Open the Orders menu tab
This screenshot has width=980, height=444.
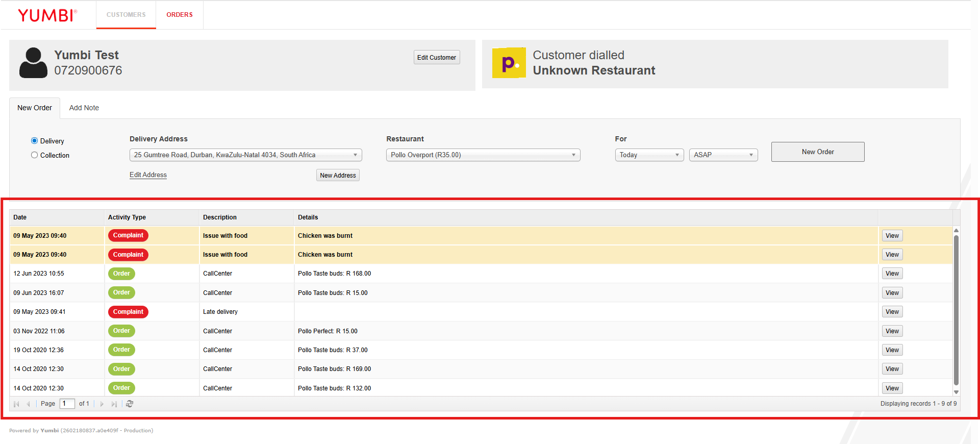[x=180, y=15]
